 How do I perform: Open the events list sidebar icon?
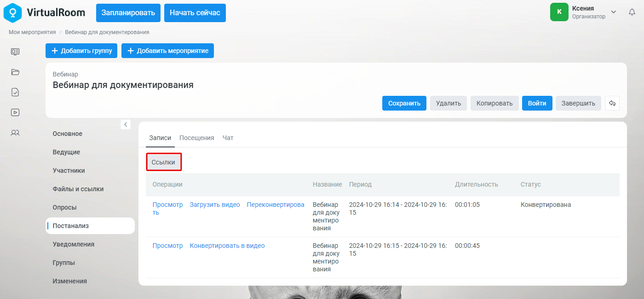(x=15, y=52)
